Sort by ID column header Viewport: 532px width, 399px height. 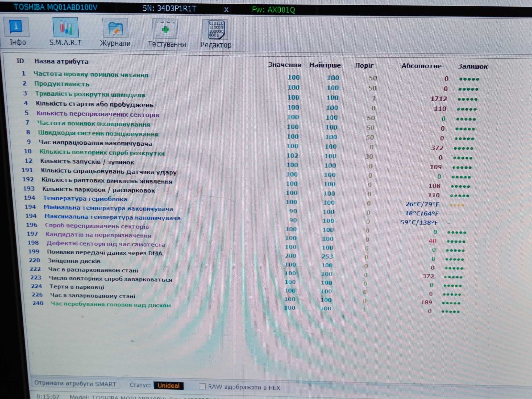pyautogui.click(x=20, y=61)
